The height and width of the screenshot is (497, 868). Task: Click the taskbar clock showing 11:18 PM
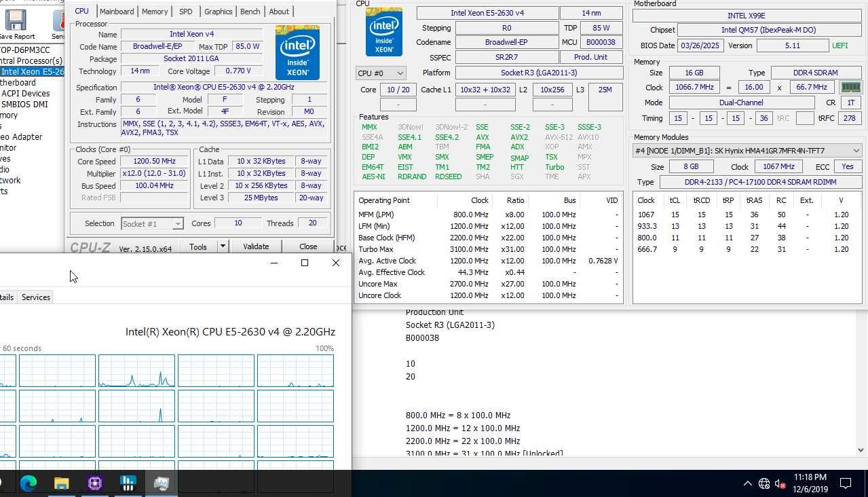coord(810,483)
